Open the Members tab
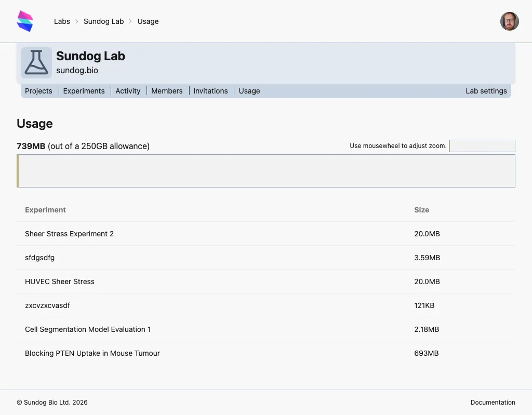The image size is (532, 415). 167,91
